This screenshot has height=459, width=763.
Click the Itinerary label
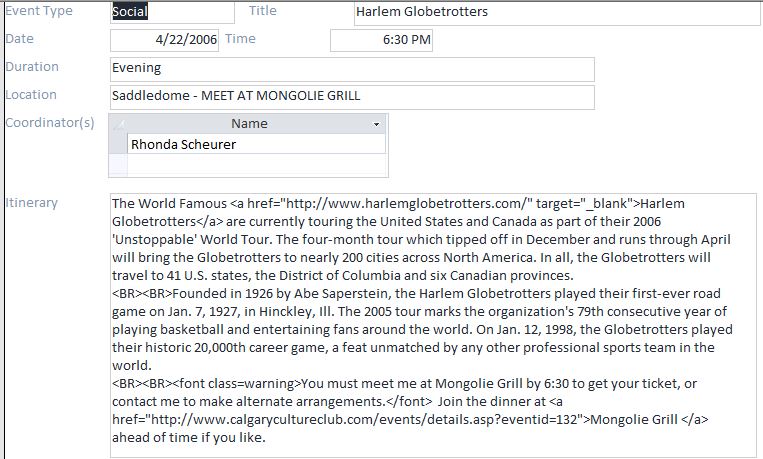[32, 203]
